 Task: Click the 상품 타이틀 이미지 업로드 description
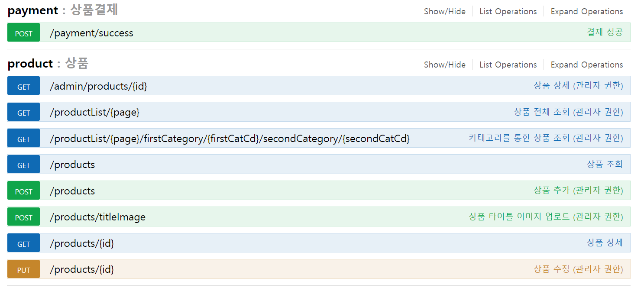coord(546,217)
